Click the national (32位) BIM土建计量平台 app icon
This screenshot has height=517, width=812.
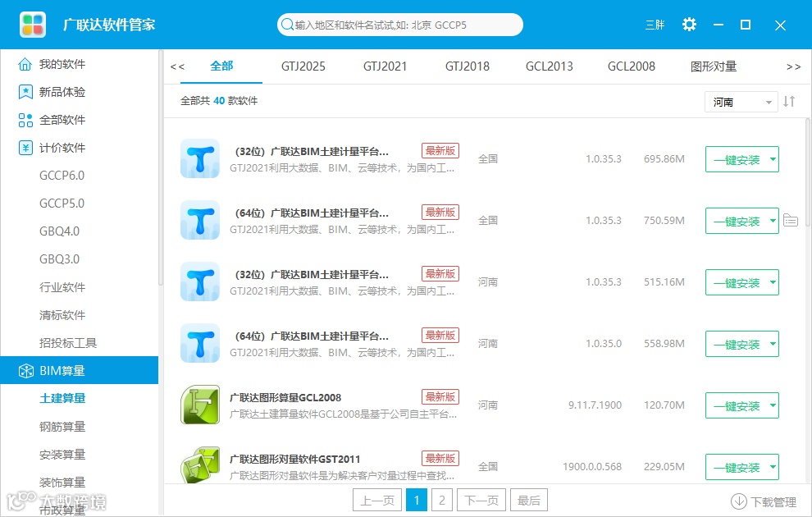click(x=200, y=158)
